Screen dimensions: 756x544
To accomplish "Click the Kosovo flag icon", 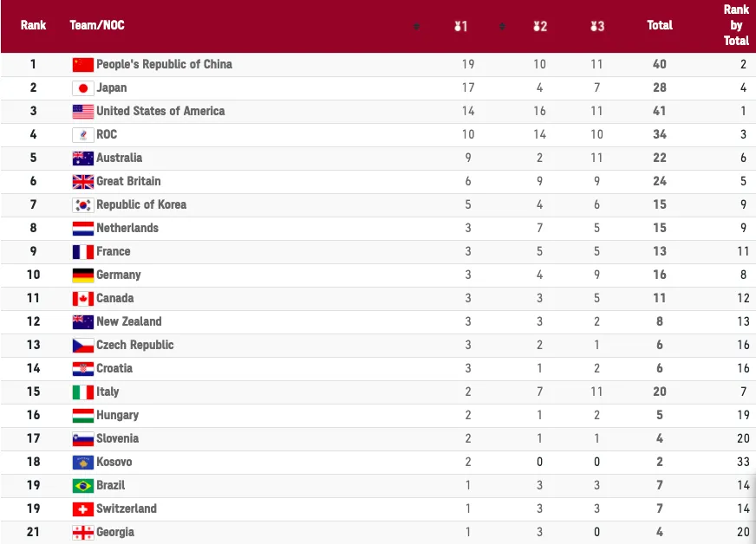I will pos(83,462).
